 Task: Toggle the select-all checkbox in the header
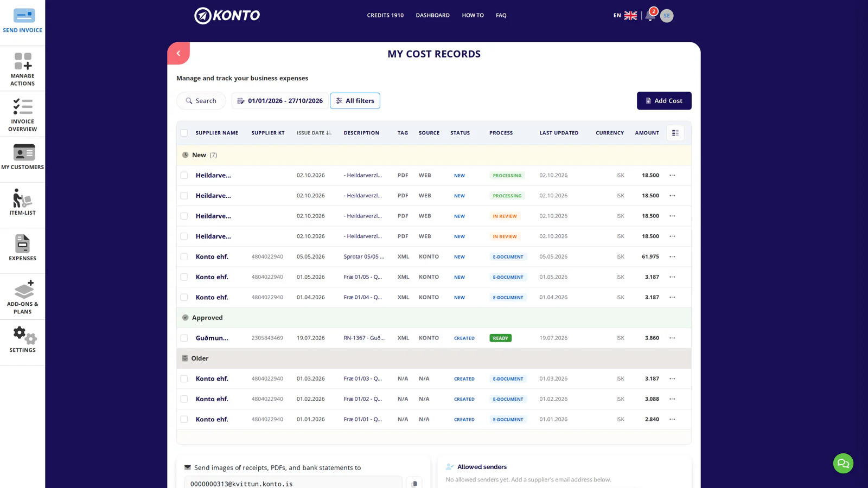[x=184, y=133]
